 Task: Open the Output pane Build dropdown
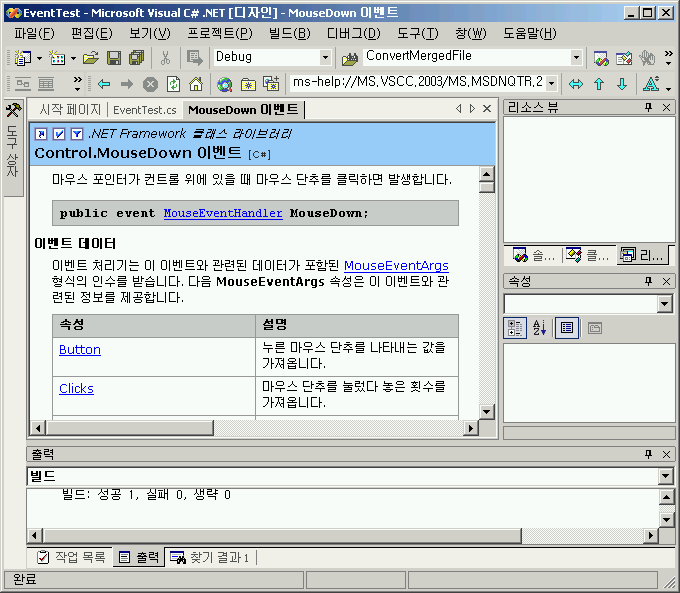pos(665,476)
